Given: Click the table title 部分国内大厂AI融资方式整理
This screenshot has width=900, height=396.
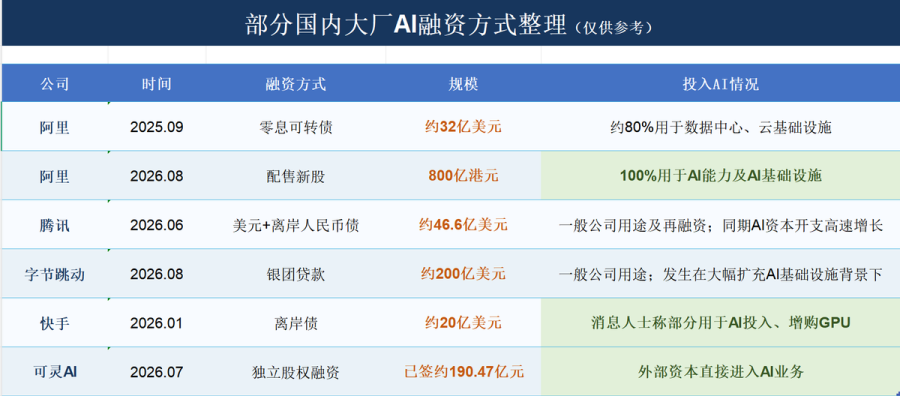Looking at the screenshot, I should point(406,25).
